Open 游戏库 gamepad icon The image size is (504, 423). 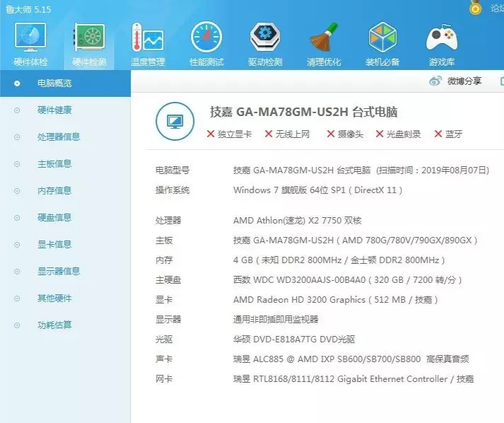click(x=442, y=37)
